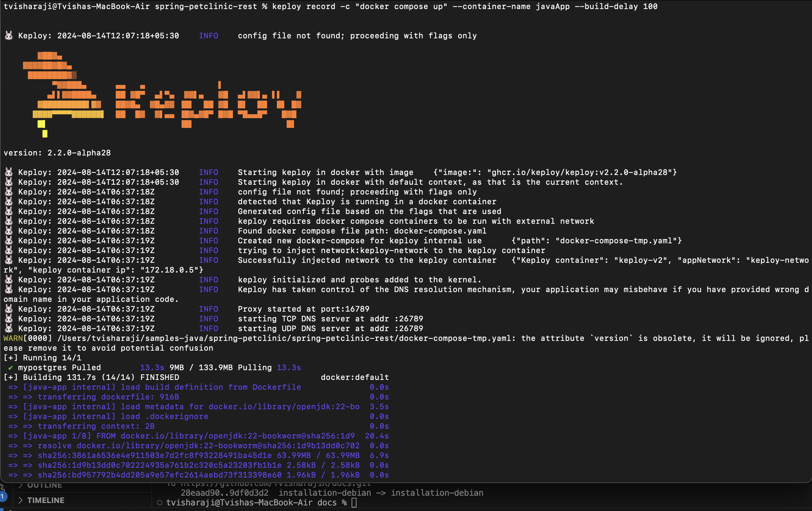
Task: Click the '20.4s' duration value
Action: click(x=377, y=436)
